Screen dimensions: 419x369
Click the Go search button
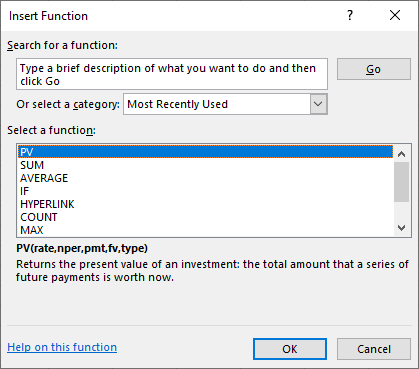[374, 69]
